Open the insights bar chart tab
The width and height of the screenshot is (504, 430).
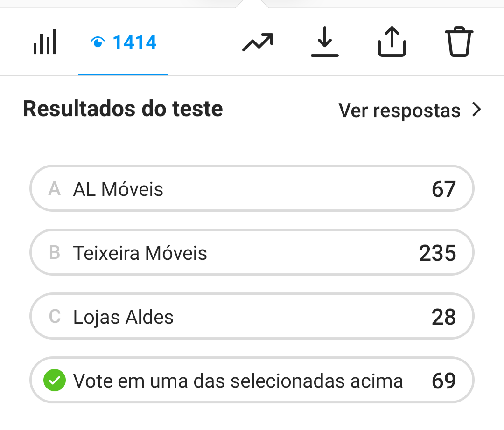tap(45, 42)
